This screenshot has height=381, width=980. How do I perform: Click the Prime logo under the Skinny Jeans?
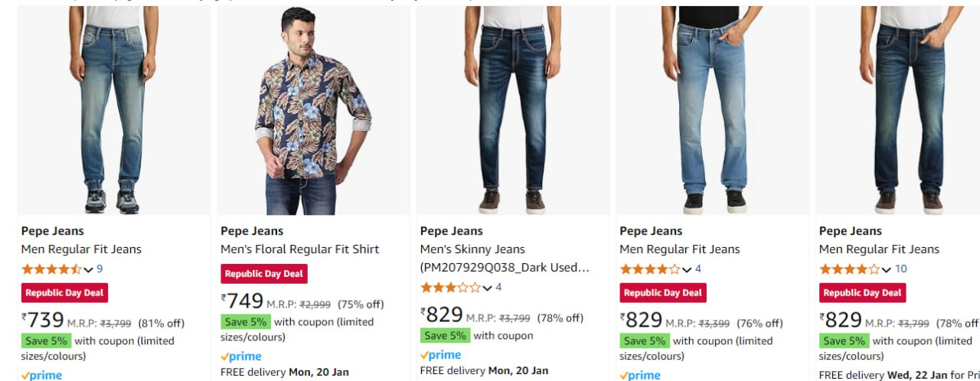(x=441, y=355)
